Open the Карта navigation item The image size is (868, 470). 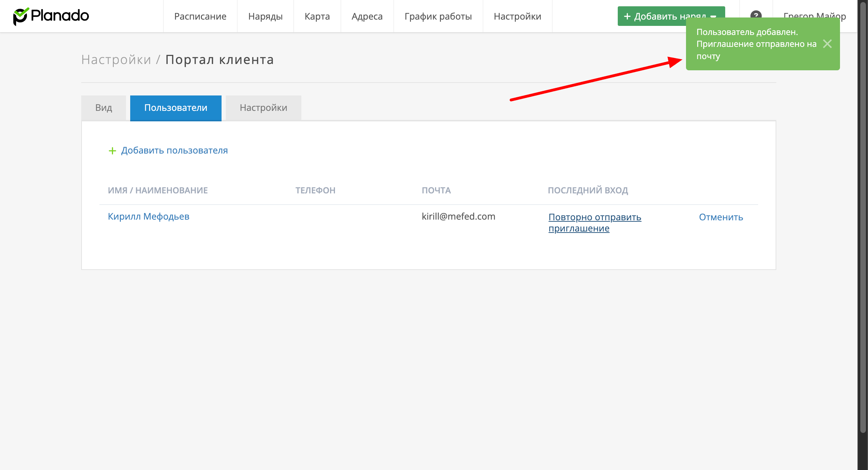click(x=317, y=16)
